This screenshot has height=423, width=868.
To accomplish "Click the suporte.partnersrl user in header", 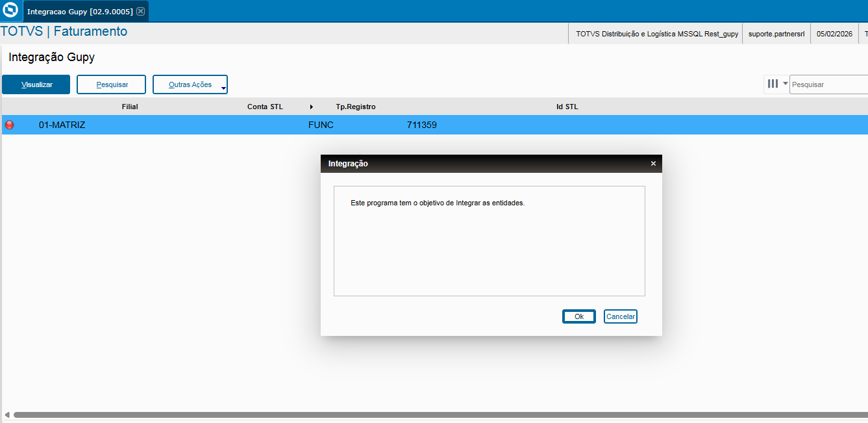I will point(777,34).
